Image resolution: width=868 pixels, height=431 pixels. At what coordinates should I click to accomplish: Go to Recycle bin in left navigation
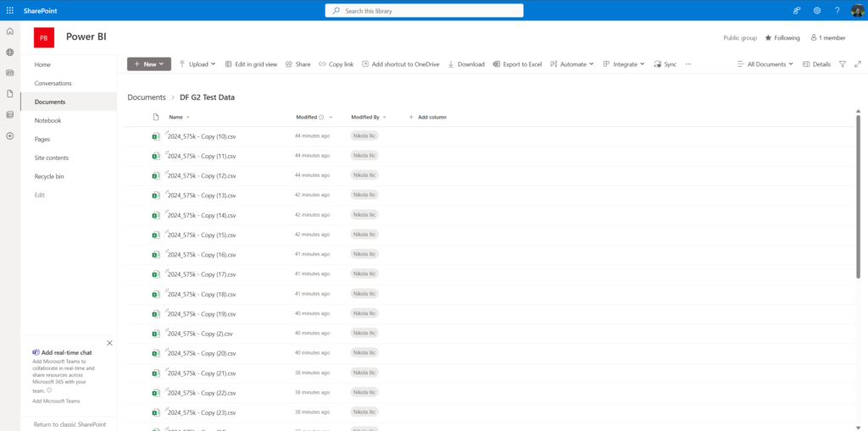[49, 176]
